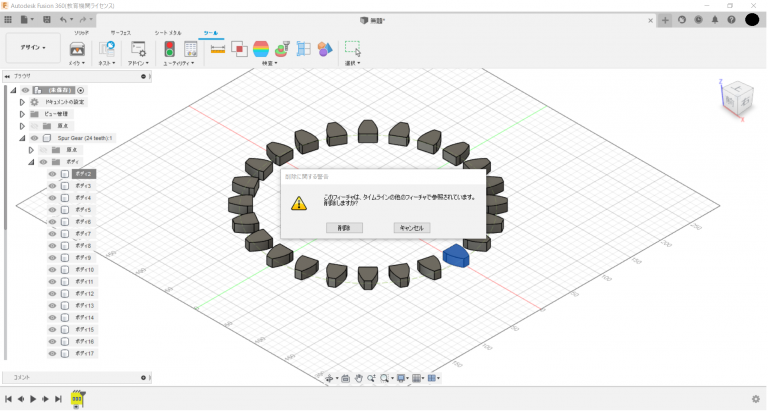
Task: Open the data panel grid icon
Action: pyautogui.click(x=9, y=19)
